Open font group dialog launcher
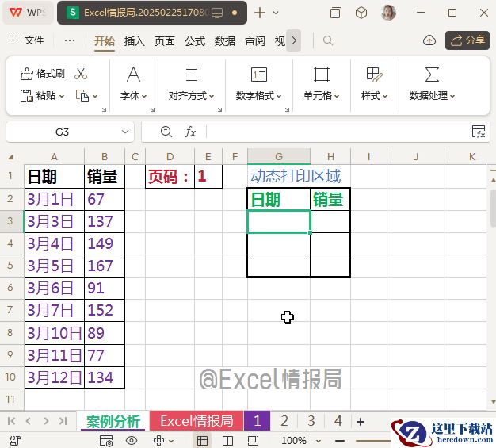The width and height of the screenshot is (496, 448). 152,109
